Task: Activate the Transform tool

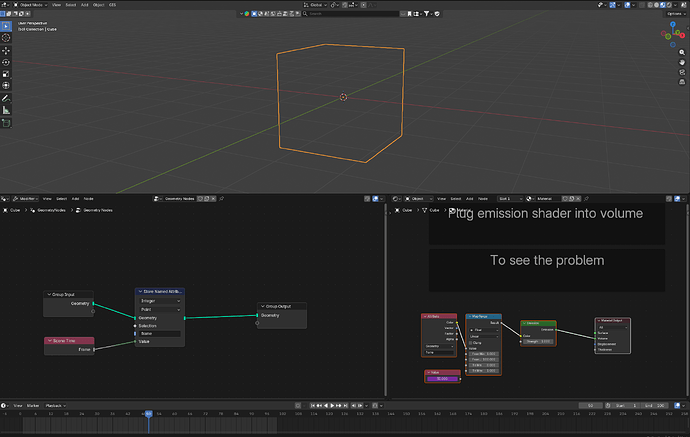Action: 6,85
